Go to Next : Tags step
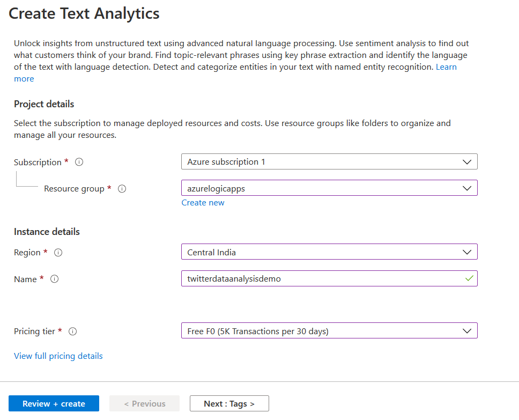The width and height of the screenshot is (519, 420). point(229,404)
